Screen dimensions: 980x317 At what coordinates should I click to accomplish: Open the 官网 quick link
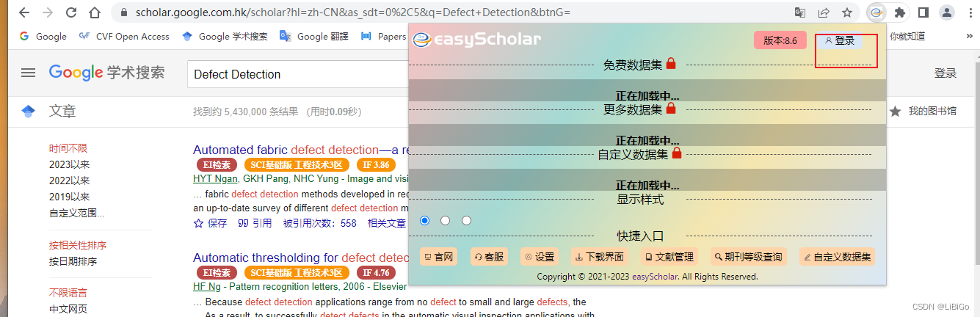(439, 257)
